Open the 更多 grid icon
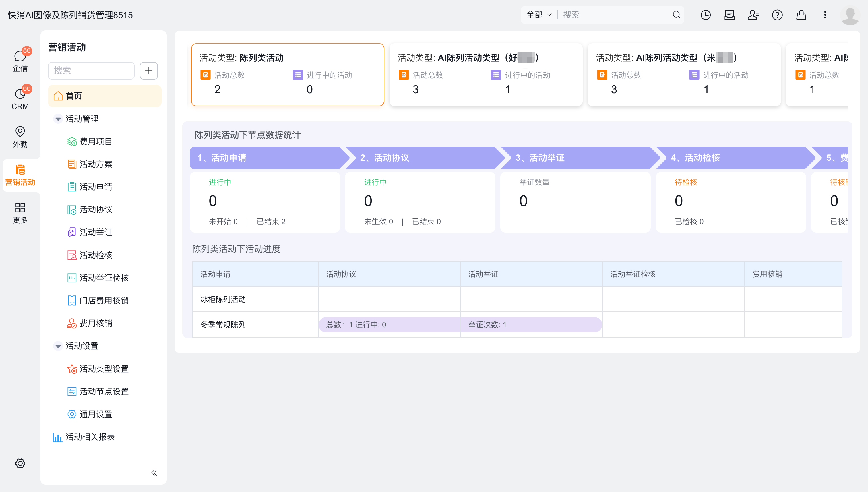The width and height of the screenshot is (868, 492). [20, 213]
